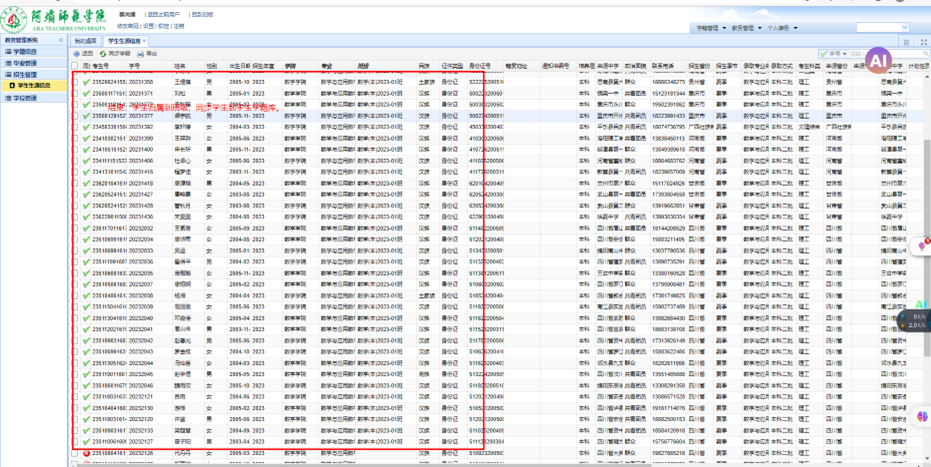Expand the 毕业管理 sidebar section
This screenshot has width=931, height=467.
coord(34,63)
